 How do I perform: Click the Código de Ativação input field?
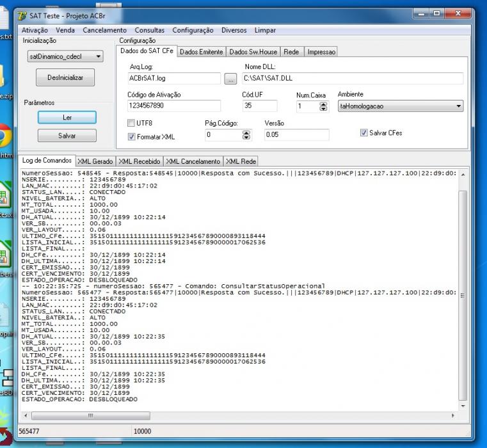pos(174,106)
